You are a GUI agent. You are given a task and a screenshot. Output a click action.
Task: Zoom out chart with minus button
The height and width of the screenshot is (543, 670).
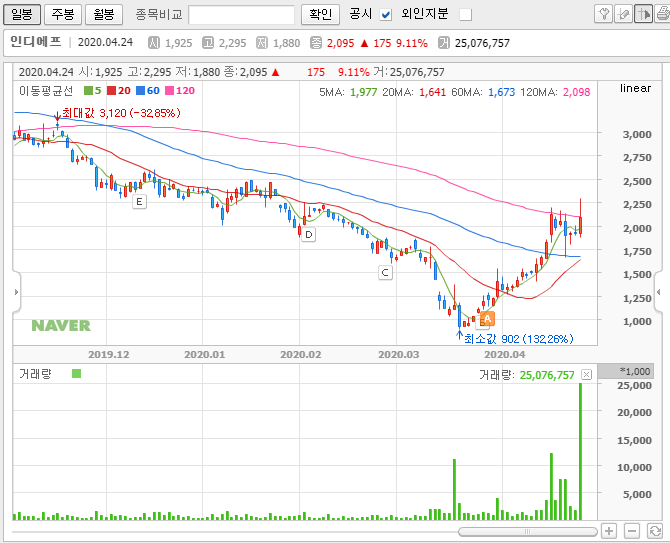click(x=632, y=531)
